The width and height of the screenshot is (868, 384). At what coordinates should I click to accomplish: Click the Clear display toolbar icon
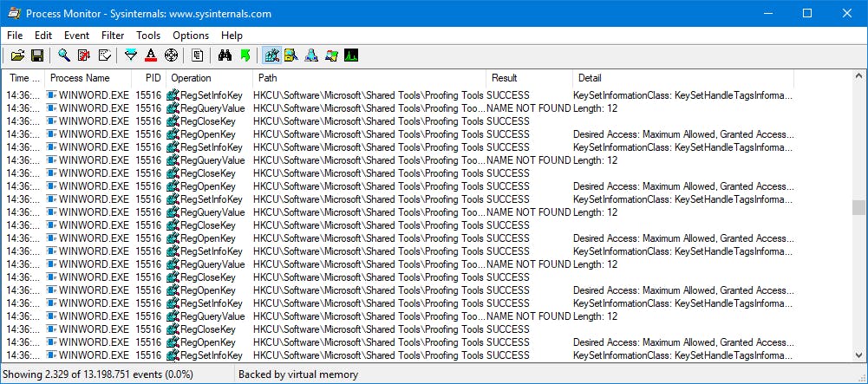point(104,55)
